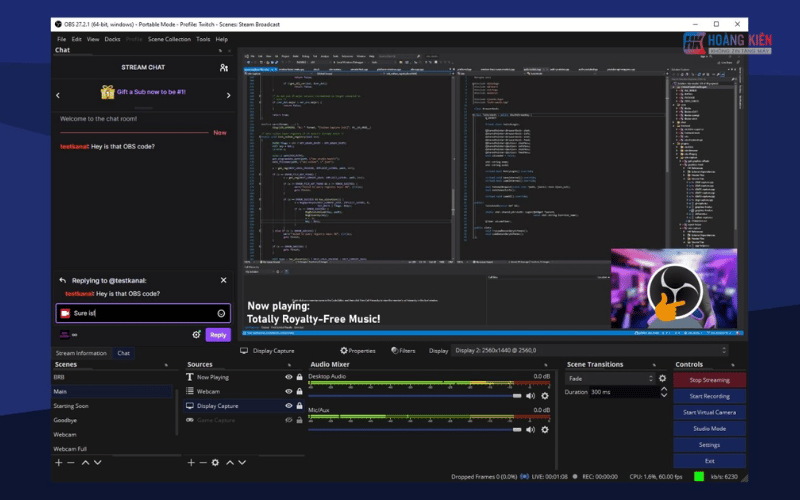Mute Desktop Audio speaker icon
800x500 pixels.
531,396
